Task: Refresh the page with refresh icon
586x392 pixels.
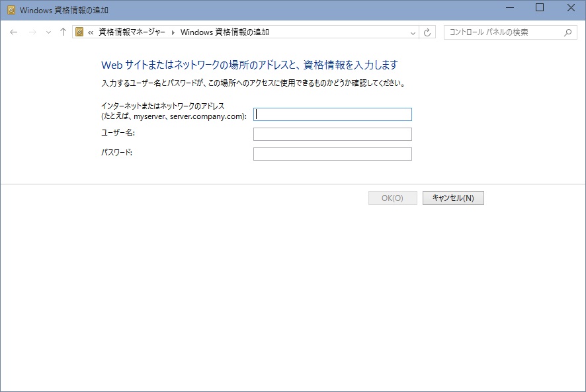Action: pyautogui.click(x=427, y=32)
